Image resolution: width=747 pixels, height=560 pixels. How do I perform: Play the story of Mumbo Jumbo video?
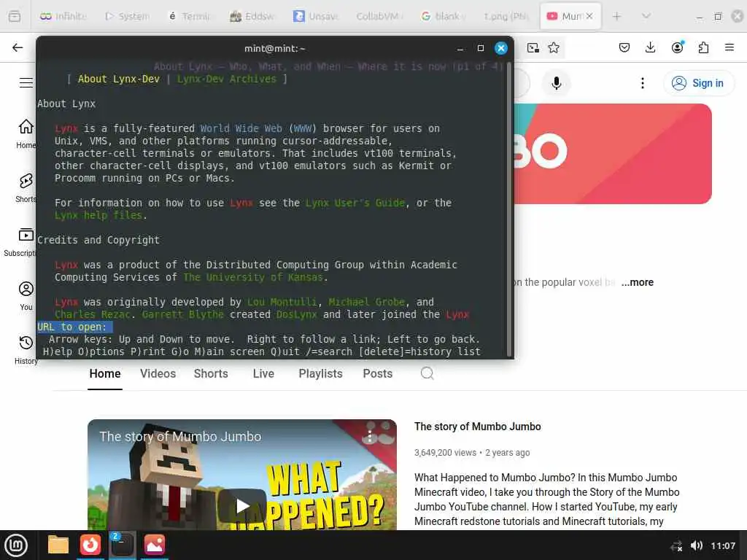242,505
